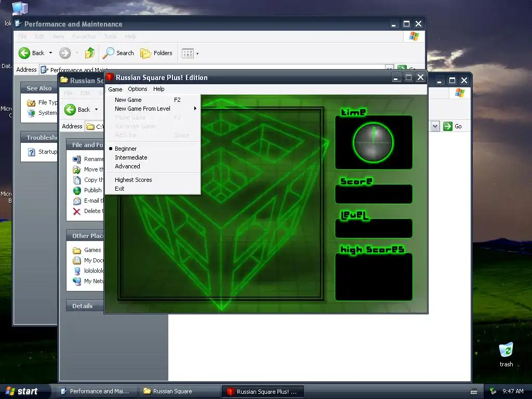Click the address field in Performance and Maintenance
The width and height of the screenshot is (532, 399).
click(217, 70)
